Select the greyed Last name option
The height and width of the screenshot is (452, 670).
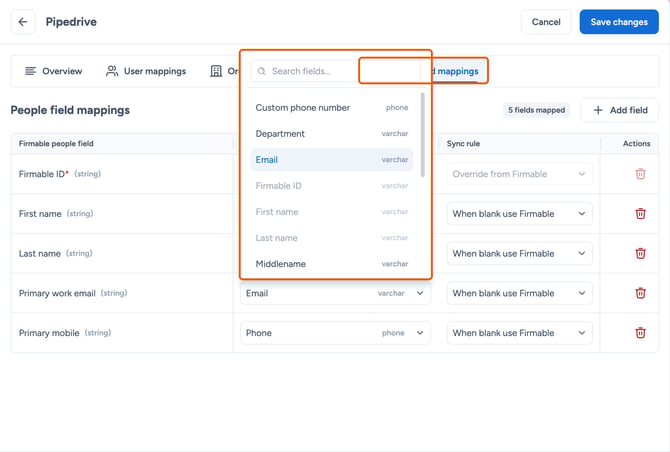[x=332, y=238]
